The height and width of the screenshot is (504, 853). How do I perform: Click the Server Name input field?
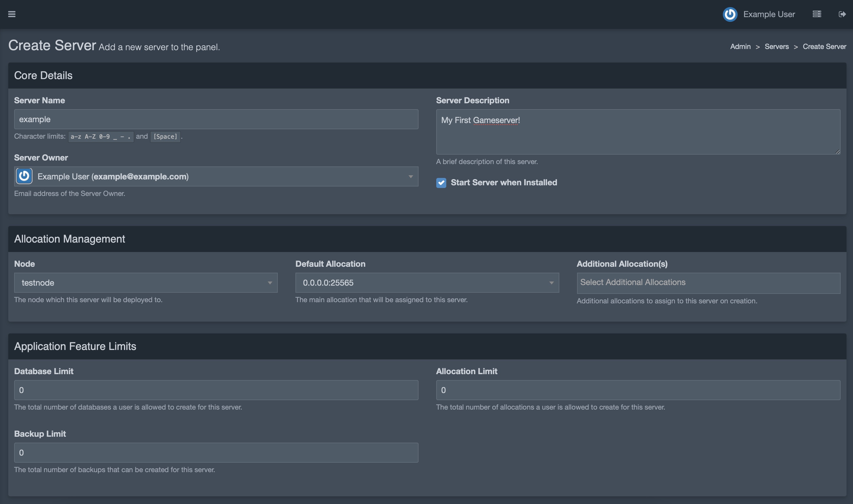(216, 119)
